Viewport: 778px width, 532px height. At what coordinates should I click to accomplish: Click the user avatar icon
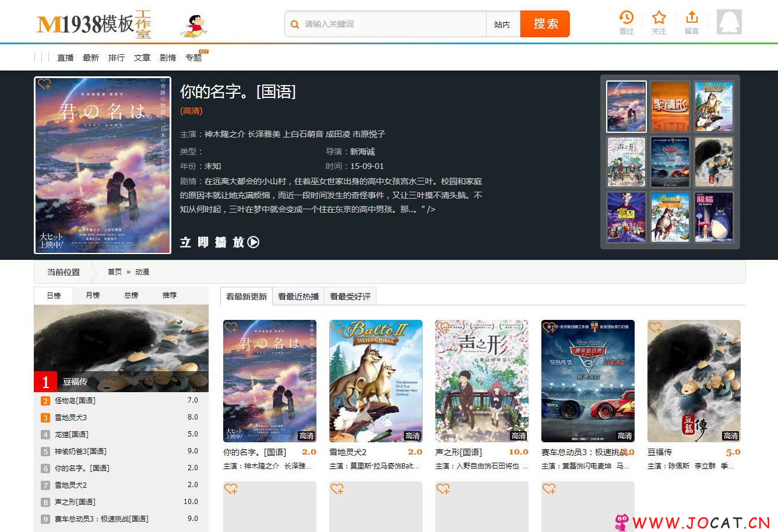click(729, 22)
